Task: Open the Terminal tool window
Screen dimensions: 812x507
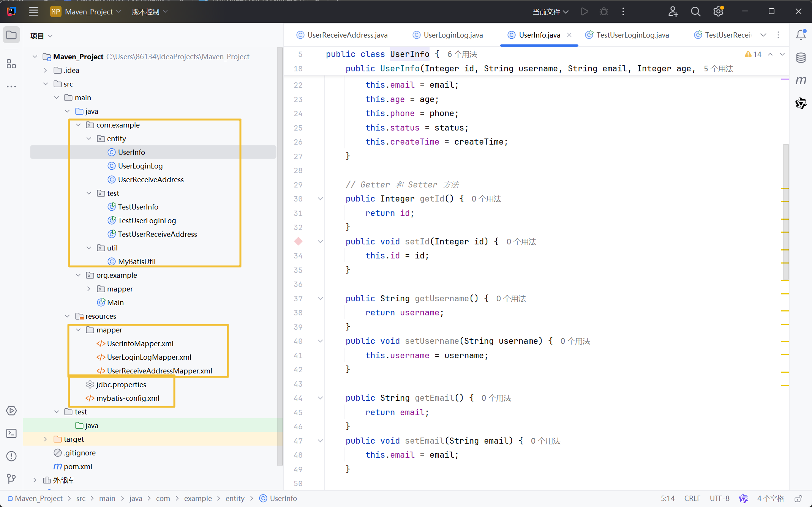Action: [x=11, y=433]
